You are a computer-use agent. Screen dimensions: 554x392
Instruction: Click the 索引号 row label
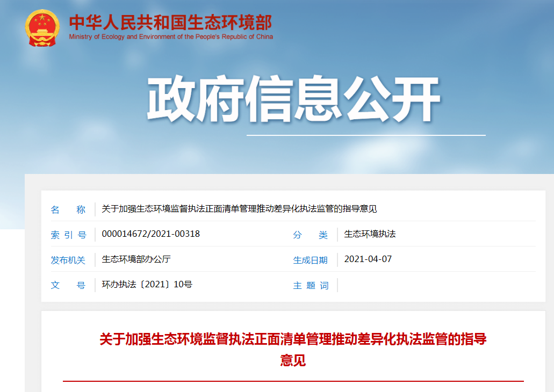pos(69,234)
